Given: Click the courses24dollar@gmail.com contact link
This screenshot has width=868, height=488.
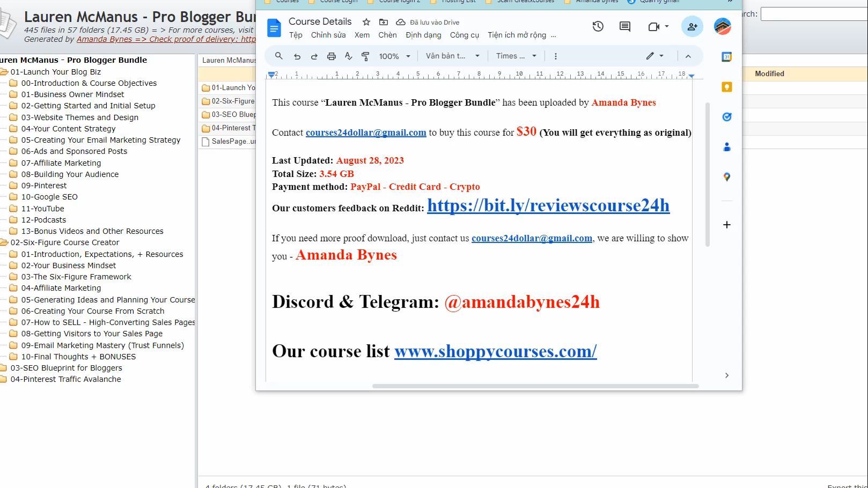Looking at the screenshot, I should click(x=366, y=132).
